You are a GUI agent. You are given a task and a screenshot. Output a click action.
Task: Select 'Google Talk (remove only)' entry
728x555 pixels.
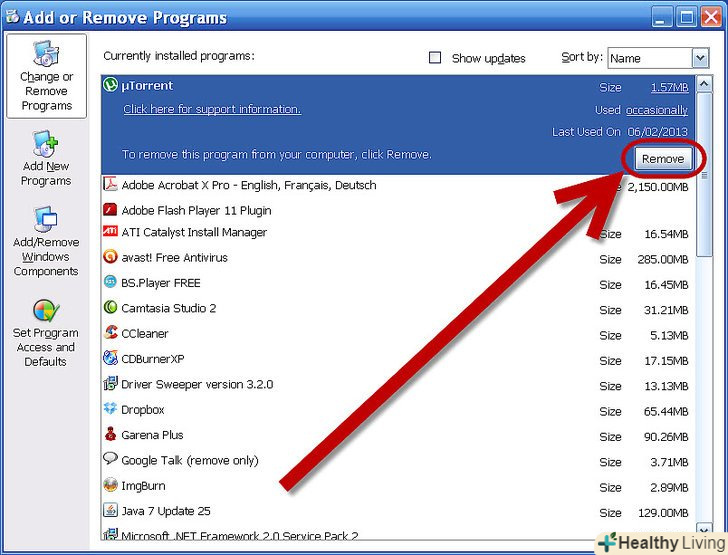[190, 461]
